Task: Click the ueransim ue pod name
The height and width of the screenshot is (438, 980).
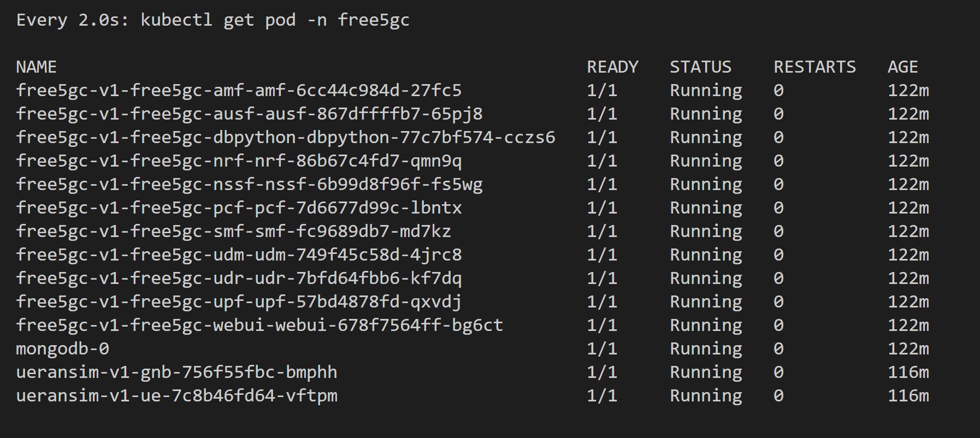Action: [176, 396]
